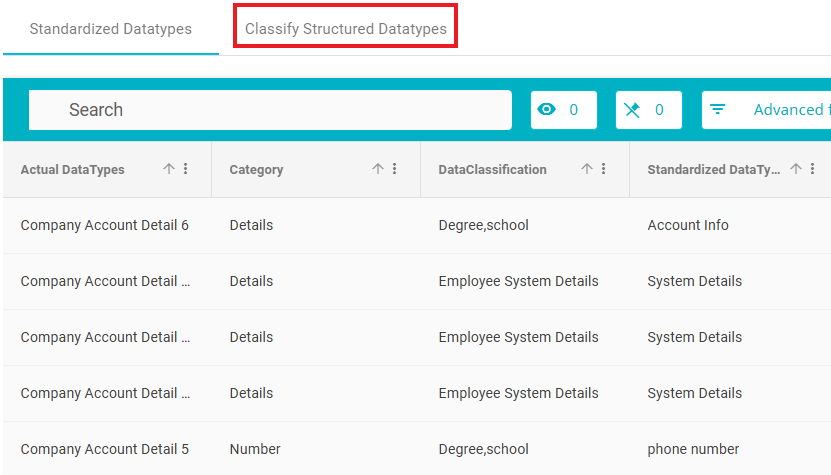The width and height of the screenshot is (831, 475).
Task: Switch to Classify Structured Datatypes tab
Action: point(346,29)
